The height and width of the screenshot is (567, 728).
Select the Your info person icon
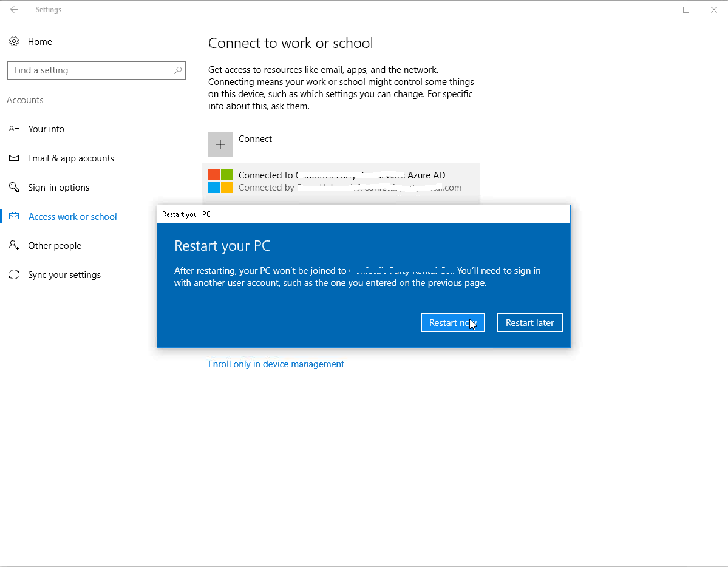coord(14,129)
